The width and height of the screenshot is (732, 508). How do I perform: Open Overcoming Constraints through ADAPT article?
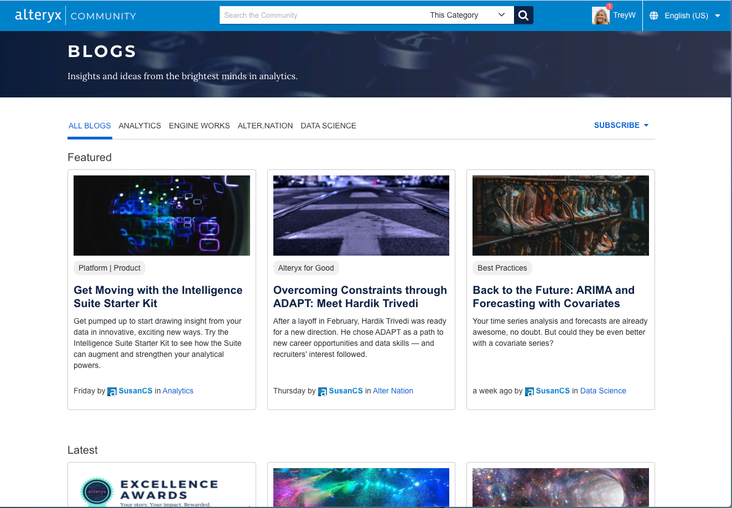point(360,296)
